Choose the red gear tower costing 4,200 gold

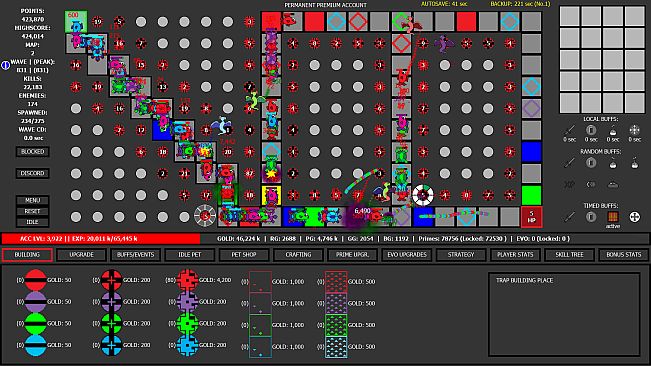point(187,280)
